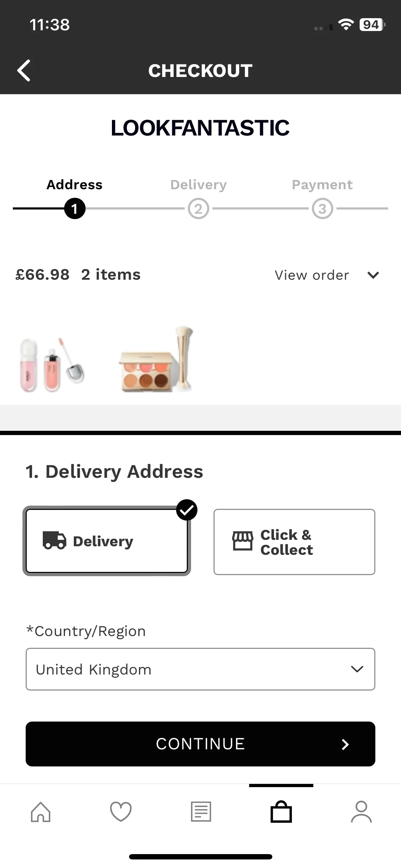Viewport: 401px width, 868px height.
Task: Tap the lip gloss product thumbnail
Action: pyautogui.click(x=52, y=364)
